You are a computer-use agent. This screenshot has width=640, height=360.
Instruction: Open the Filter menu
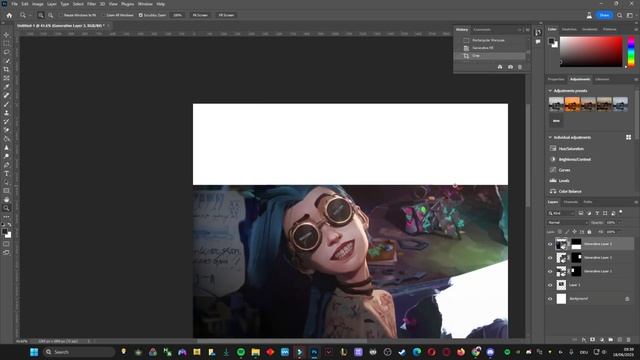(91, 4)
